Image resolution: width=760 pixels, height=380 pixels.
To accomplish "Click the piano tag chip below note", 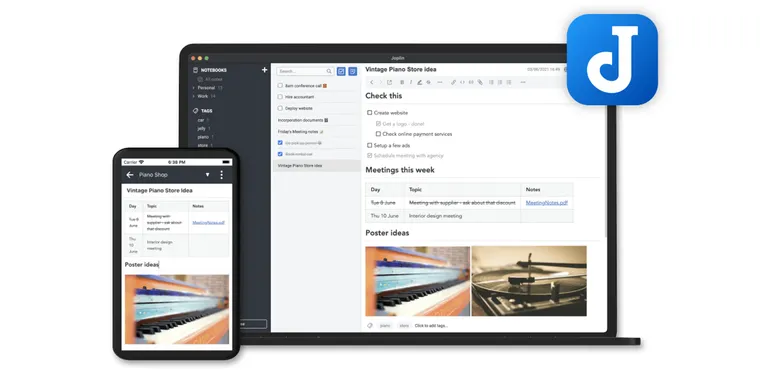I will coord(385,326).
